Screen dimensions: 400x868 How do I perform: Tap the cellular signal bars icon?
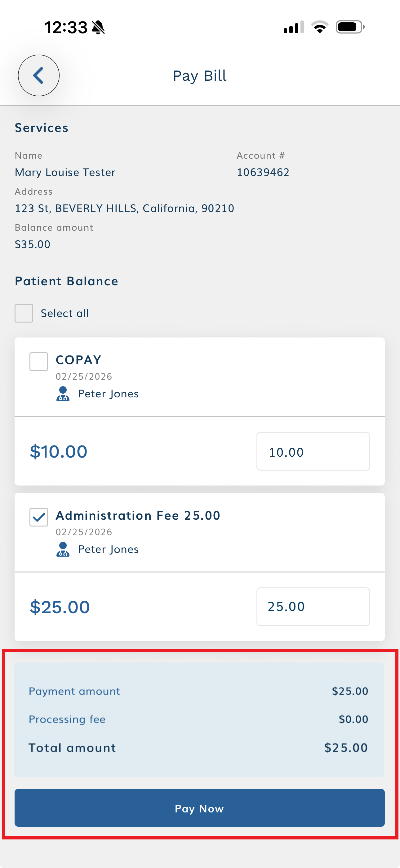pyautogui.click(x=294, y=27)
